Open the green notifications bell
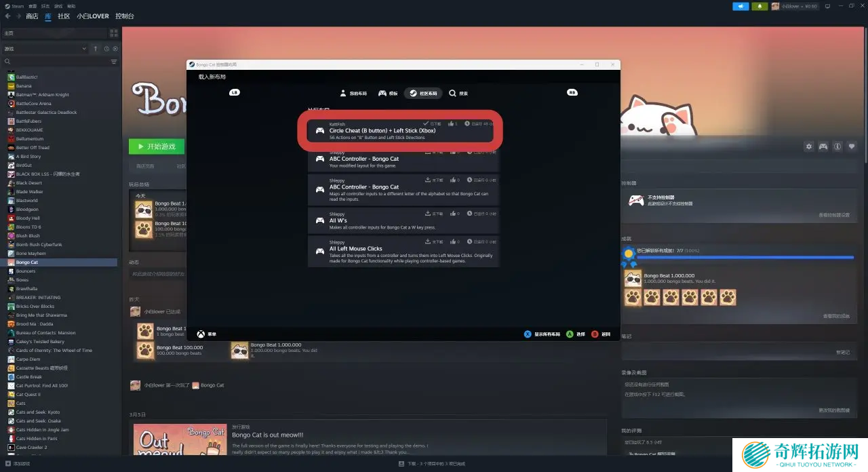This screenshot has height=472, width=868. (x=759, y=6)
